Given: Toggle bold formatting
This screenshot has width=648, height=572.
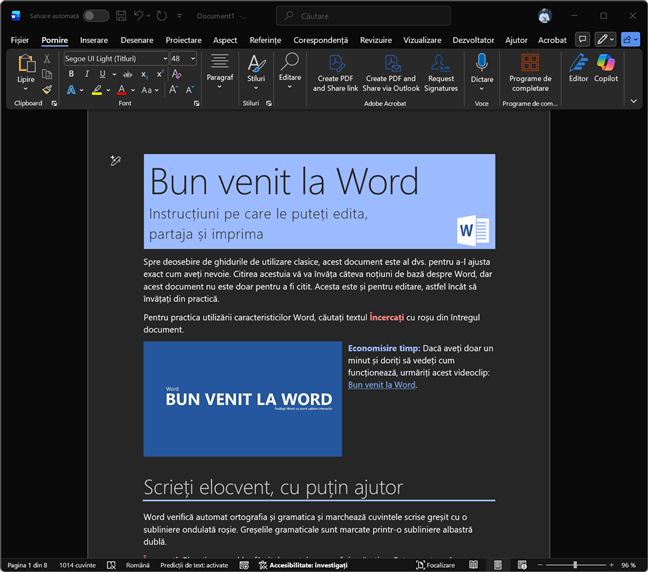Looking at the screenshot, I should [x=71, y=74].
